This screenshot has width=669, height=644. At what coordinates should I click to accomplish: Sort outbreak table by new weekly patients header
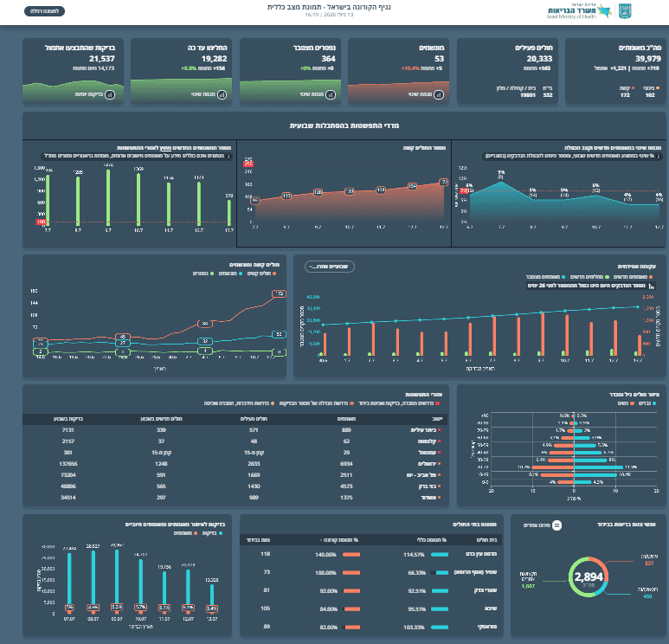click(x=161, y=419)
